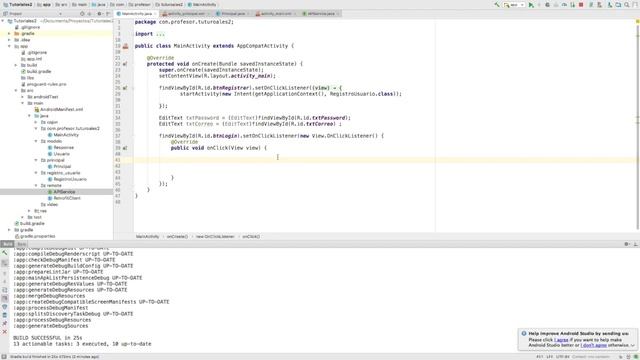Screen dimensions: 640x360
Task: Click profesor breadcrumb in navigation bar
Action: [x=139, y=4]
